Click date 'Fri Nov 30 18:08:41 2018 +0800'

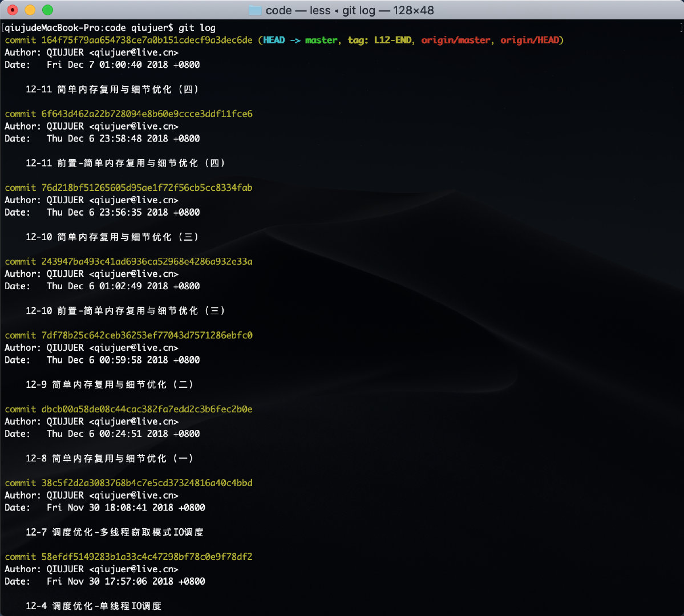(126, 508)
